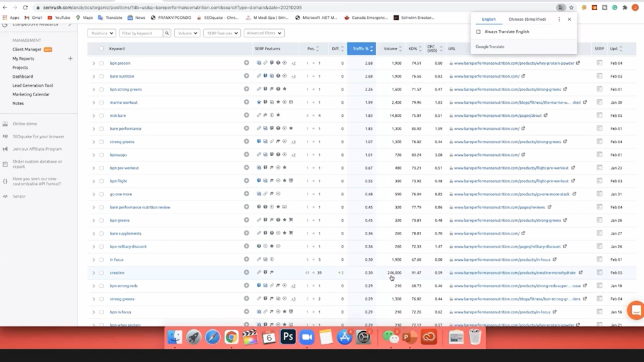The height and width of the screenshot is (362, 644).
Task: Check the Always Translate English checkbox
Action: pos(479,31)
